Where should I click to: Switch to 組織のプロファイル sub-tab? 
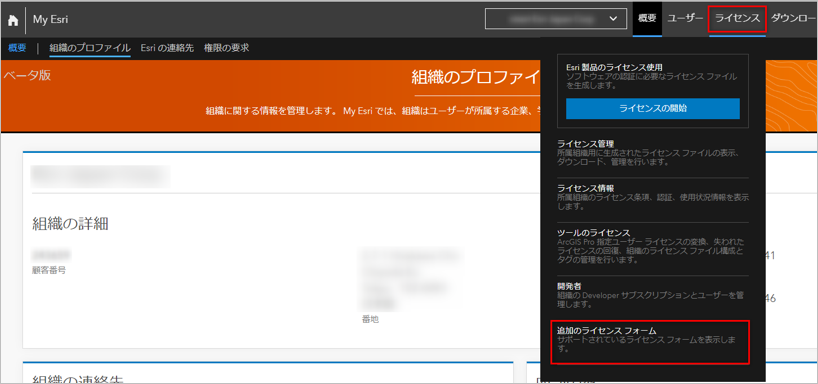coord(90,48)
